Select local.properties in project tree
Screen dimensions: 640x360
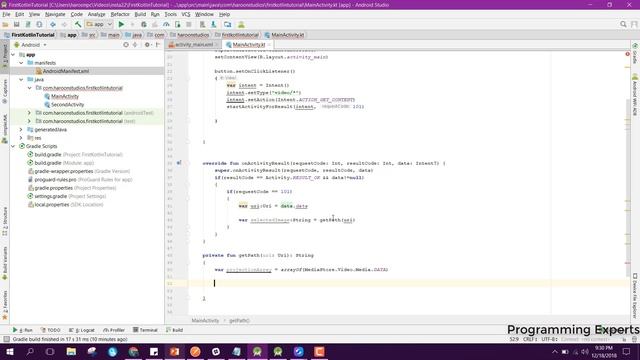click(52, 204)
